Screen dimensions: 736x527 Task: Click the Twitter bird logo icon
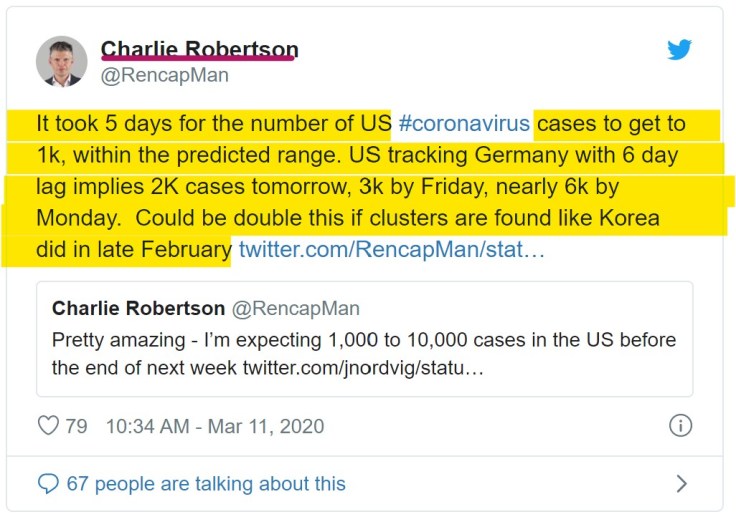680,49
